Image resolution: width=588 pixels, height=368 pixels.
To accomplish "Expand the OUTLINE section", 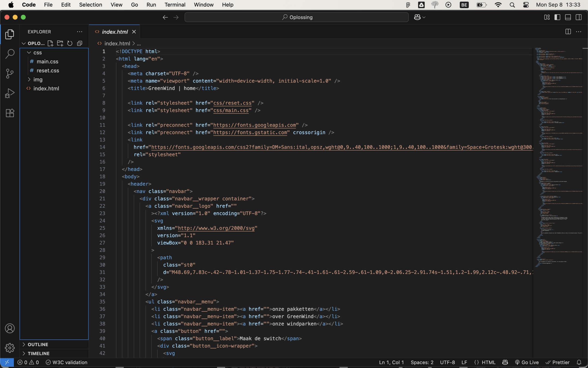I will tap(38, 345).
